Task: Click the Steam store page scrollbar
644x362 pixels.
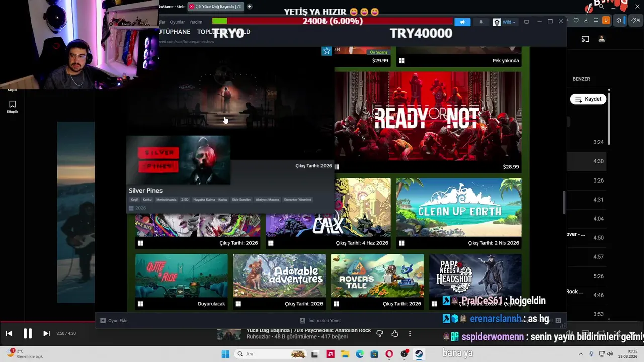Action: (564, 202)
